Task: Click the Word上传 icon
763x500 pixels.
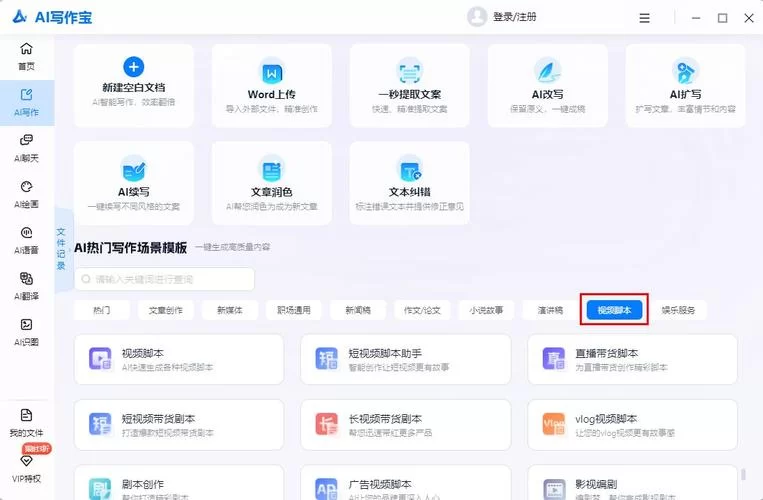Action: (x=272, y=73)
